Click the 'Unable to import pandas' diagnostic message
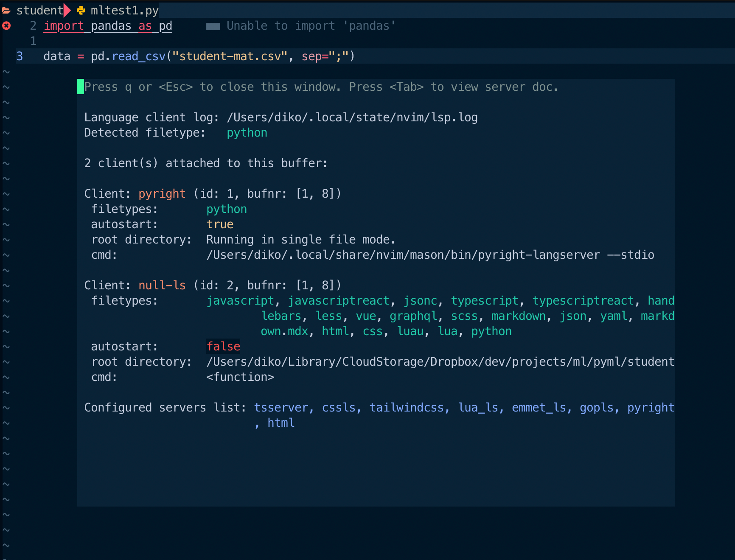735x560 pixels. point(311,26)
